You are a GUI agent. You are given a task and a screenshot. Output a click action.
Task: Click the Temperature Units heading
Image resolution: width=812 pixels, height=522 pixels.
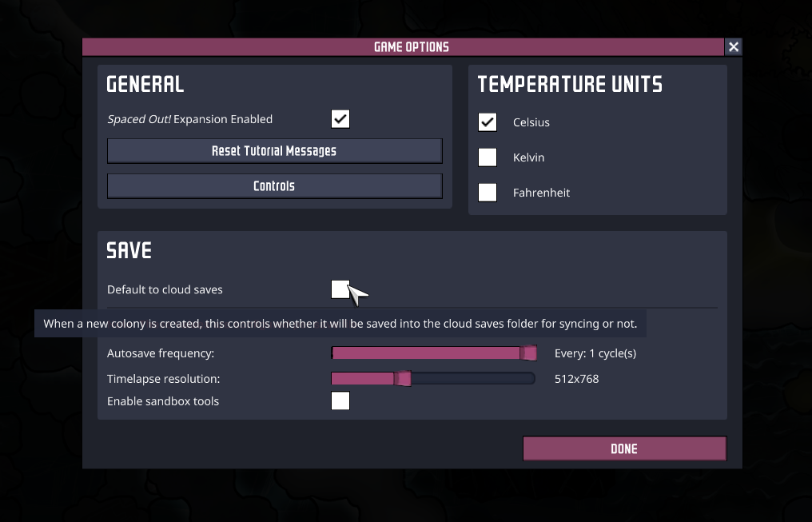click(570, 84)
